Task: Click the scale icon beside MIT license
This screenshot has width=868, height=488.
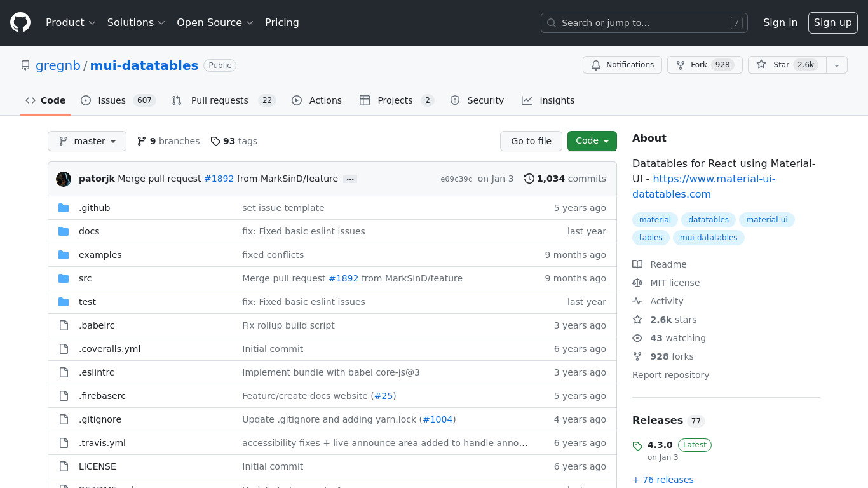Action: pos(637,283)
